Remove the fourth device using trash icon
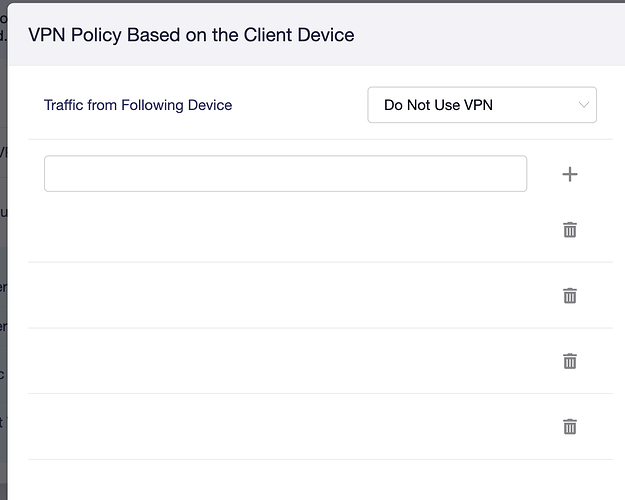Screen dimensions: 625x500 570,427
